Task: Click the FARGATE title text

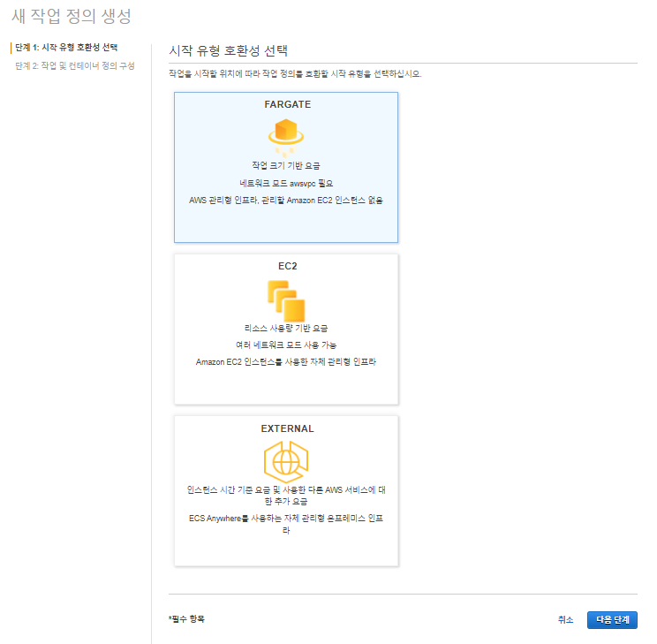Action: pos(288,104)
